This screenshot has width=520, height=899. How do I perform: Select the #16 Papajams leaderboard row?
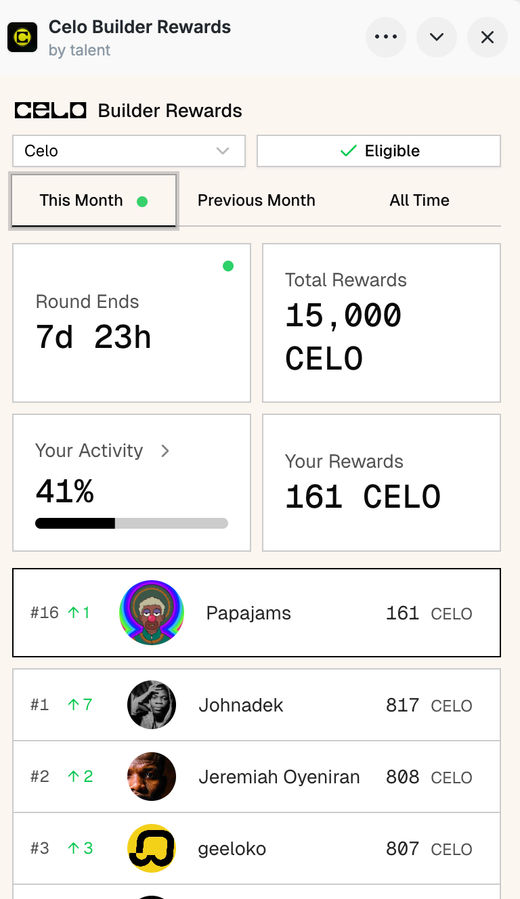click(256, 612)
